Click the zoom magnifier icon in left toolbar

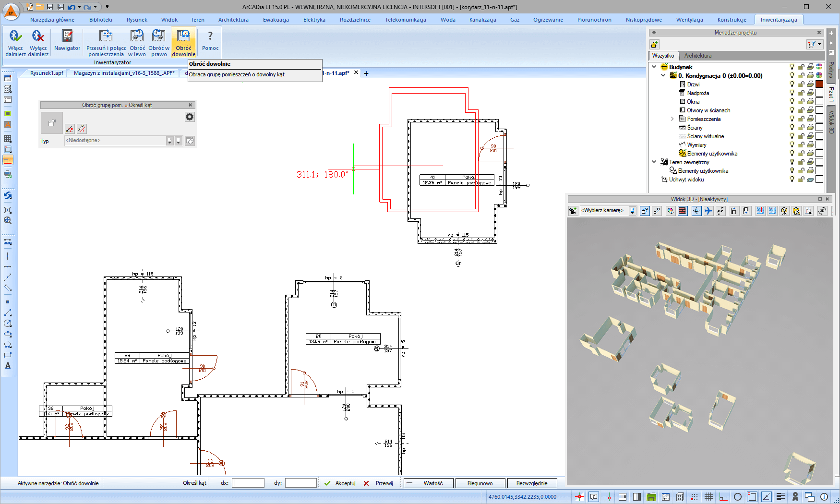coord(8,220)
